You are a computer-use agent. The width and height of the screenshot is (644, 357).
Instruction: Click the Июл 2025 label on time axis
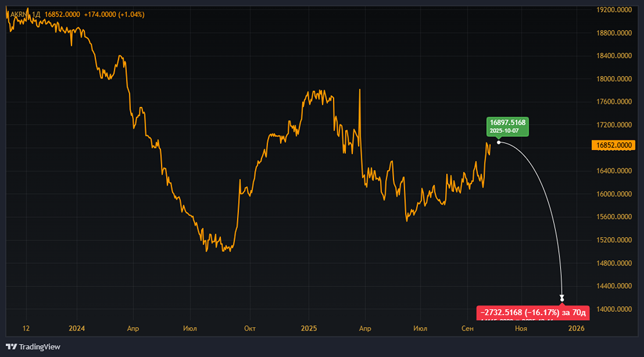point(420,328)
